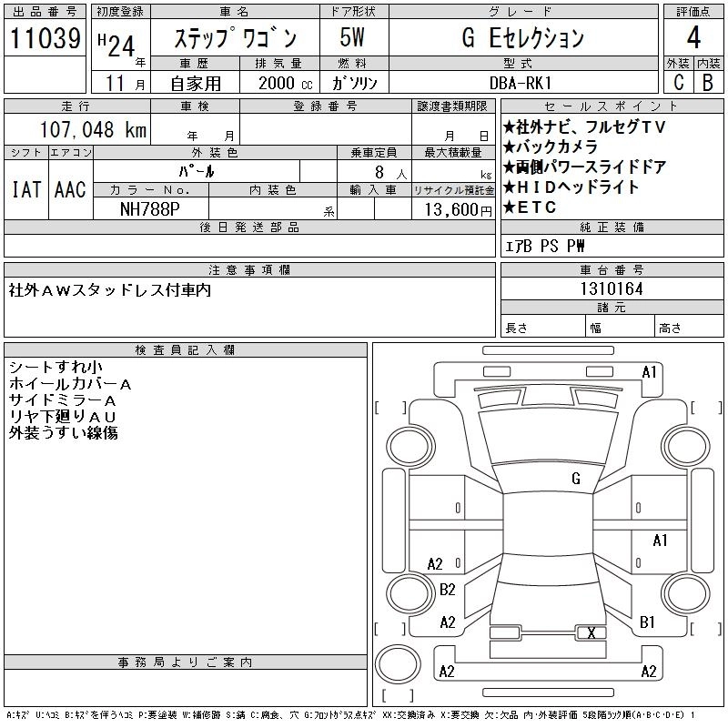This screenshot has height=728, width=728.
Task: Select the sales point 両側パワースライドドア
Action: [584, 167]
